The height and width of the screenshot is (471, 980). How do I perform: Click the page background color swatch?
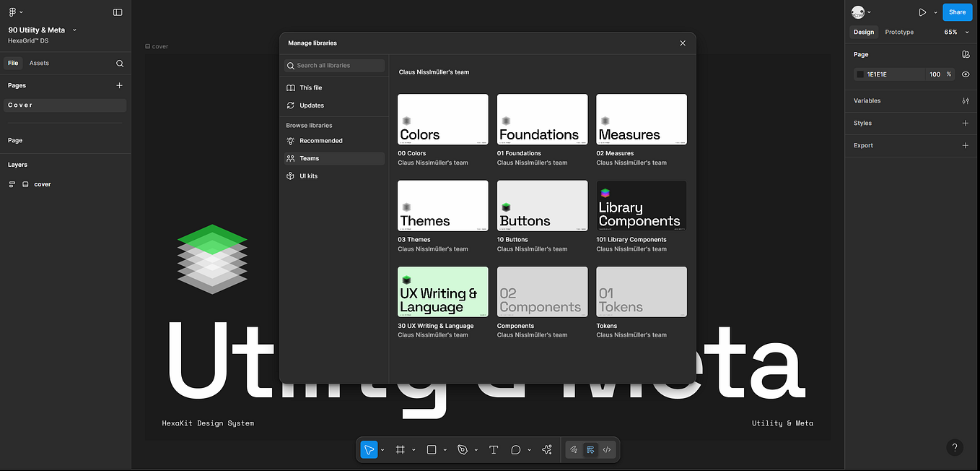859,74
